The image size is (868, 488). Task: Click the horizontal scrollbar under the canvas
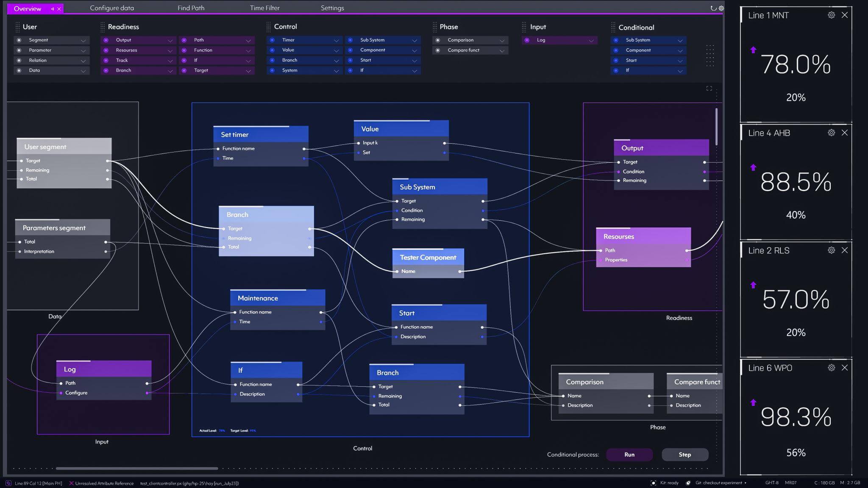pyautogui.click(x=137, y=469)
